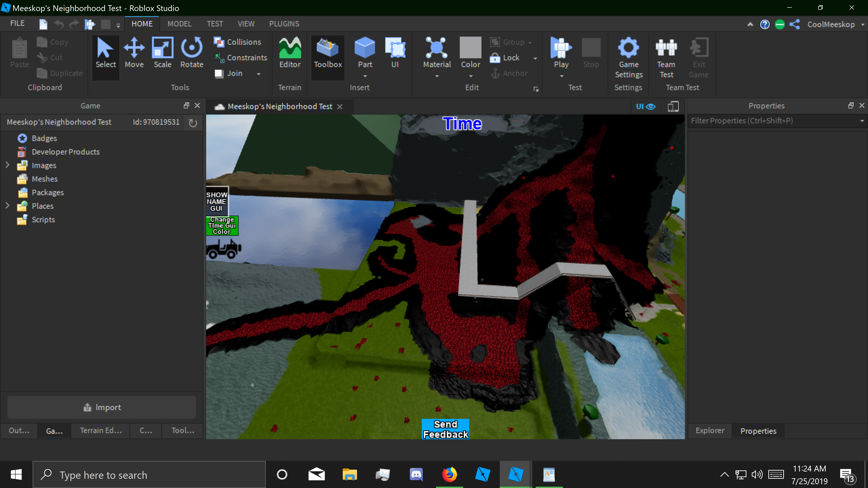The image size is (868, 488).
Task: Open the Filter Properties dropdown
Action: (862, 121)
